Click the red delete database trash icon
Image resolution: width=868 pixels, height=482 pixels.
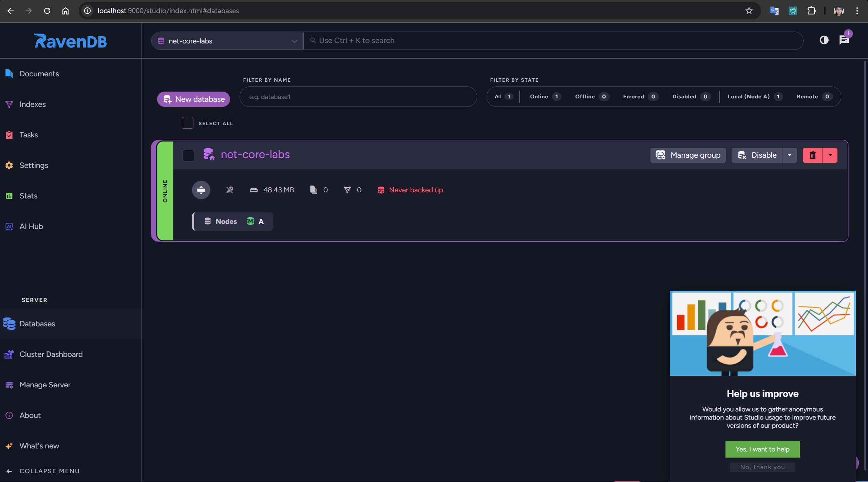(x=812, y=155)
